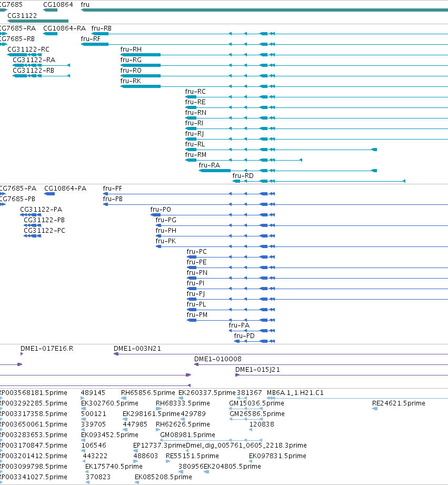Image resolution: width=448 pixels, height=485 pixels.
Task: Click the fru-RK transcript label
Action: tap(131, 81)
